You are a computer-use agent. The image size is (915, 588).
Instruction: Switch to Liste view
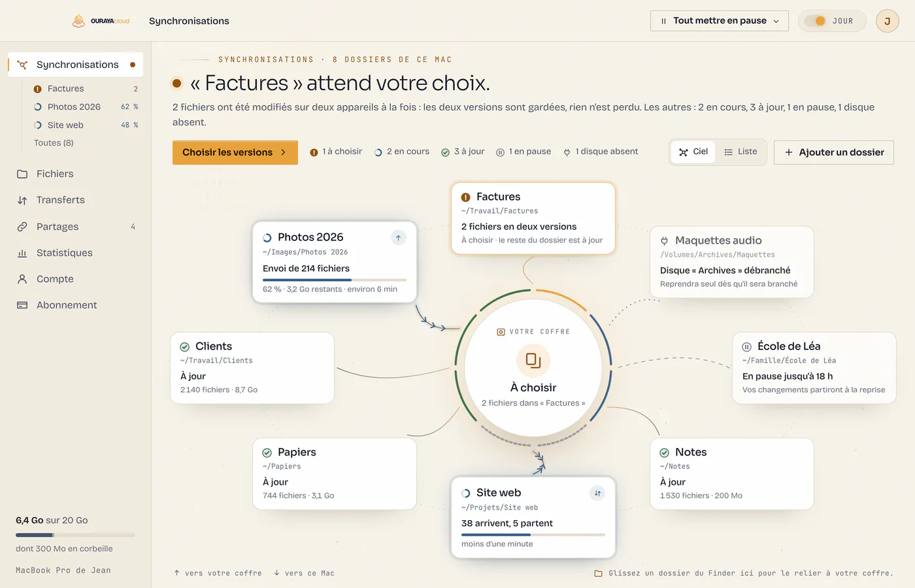(740, 152)
